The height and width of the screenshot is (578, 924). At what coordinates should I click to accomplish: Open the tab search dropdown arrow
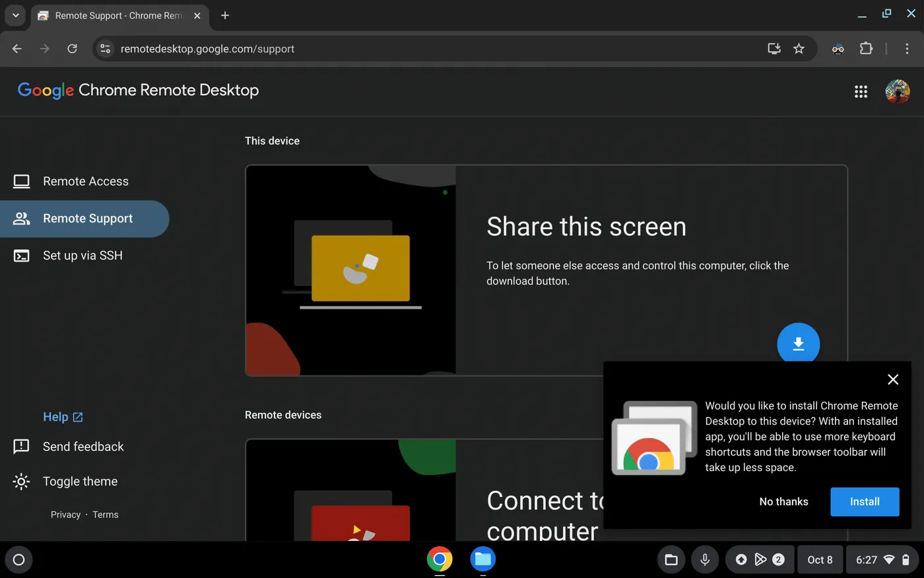[x=15, y=15]
